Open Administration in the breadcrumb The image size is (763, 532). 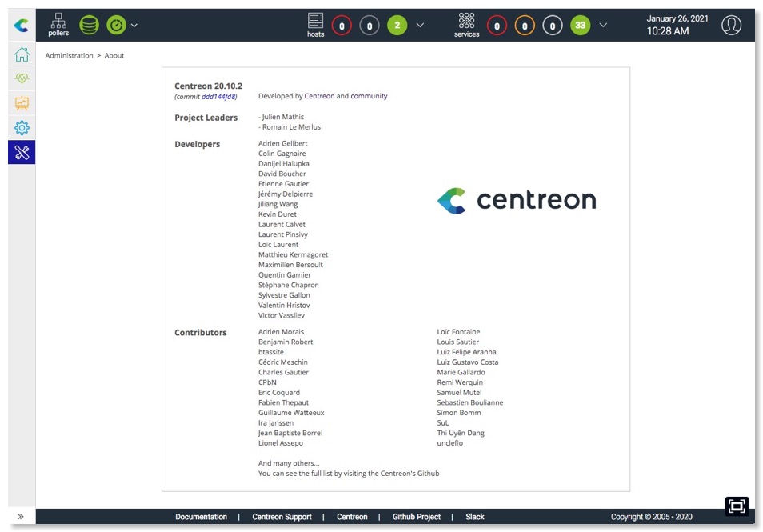click(x=69, y=55)
